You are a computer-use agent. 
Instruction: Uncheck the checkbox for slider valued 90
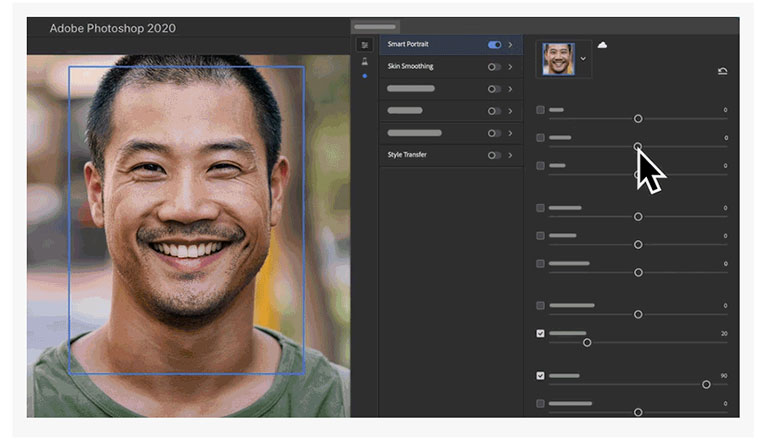[x=541, y=376]
